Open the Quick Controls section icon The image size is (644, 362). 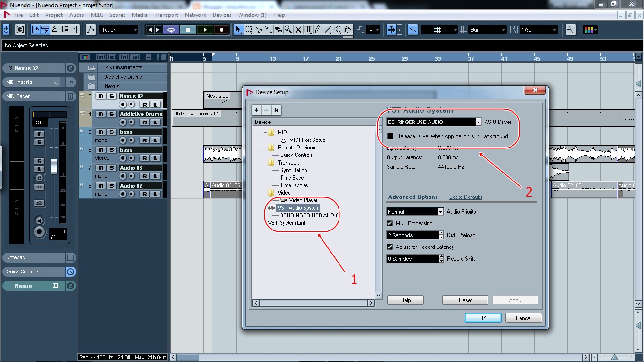coord(70,271)
